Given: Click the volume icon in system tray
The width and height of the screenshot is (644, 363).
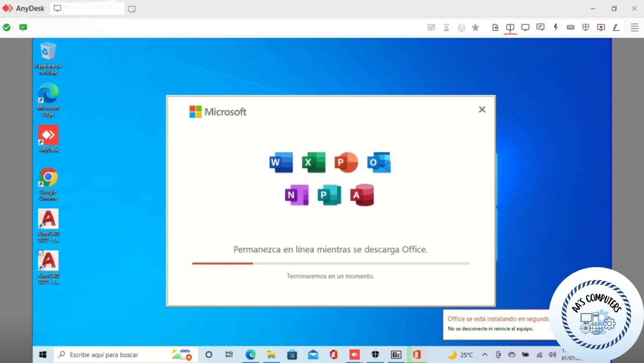Looking at the screenshot, I should pyautogui.click(x=553, y=355).
